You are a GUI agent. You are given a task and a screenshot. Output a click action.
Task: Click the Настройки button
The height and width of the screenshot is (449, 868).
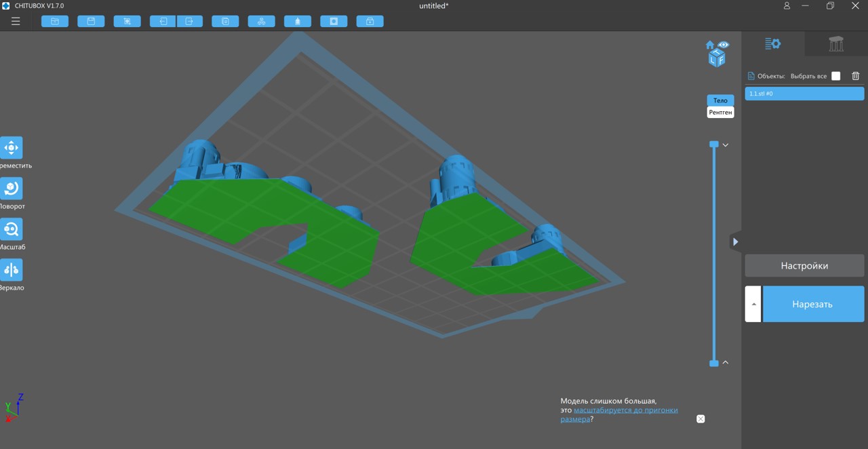pos(804,266)
